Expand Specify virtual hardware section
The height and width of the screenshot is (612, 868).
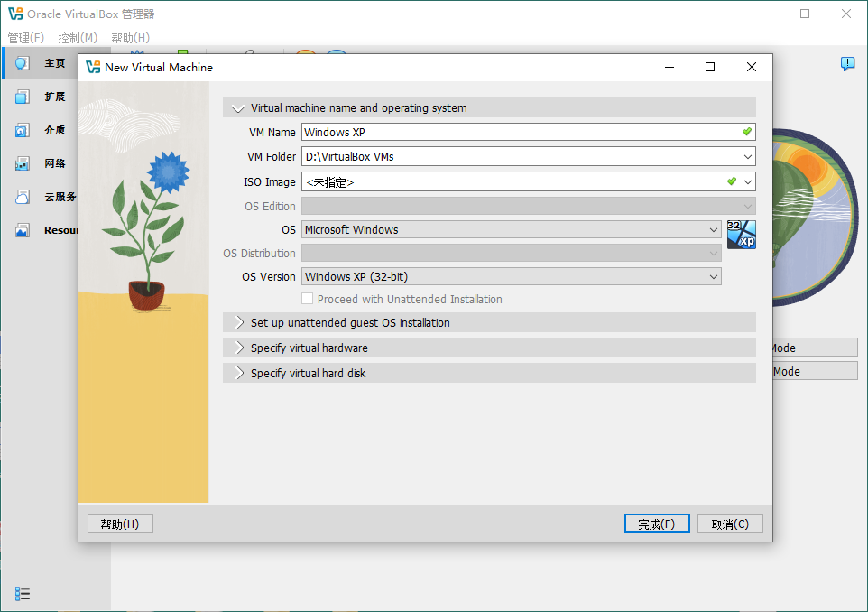(309, 348)
